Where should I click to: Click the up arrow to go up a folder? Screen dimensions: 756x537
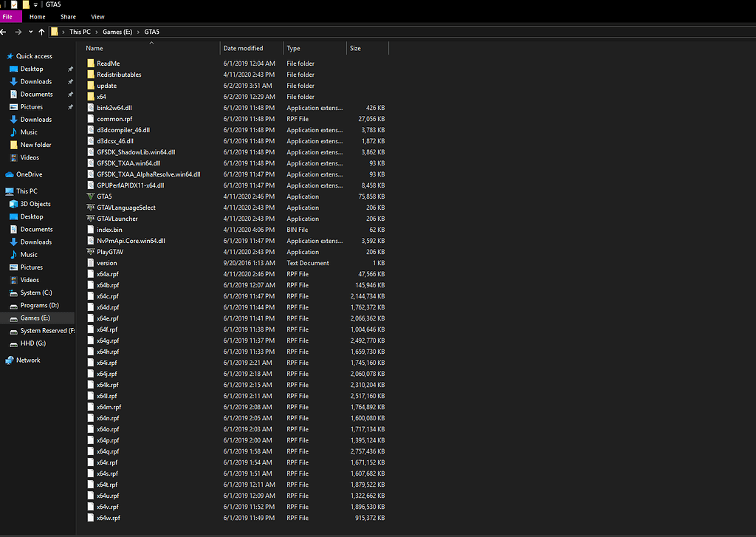pos(42,31)
